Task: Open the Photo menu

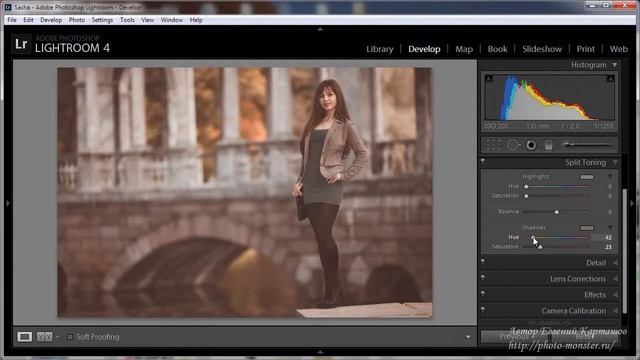Action: (x=77, y=20)
